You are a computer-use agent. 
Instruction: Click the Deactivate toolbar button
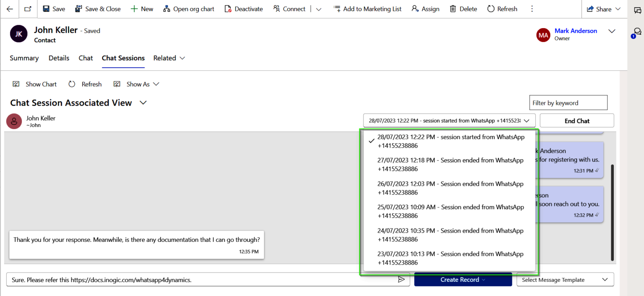point(244,9)
